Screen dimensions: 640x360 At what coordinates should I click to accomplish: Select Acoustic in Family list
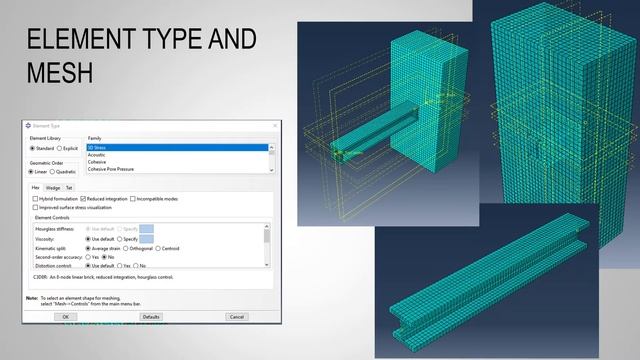pyautogui.click(x=177, y=155)
